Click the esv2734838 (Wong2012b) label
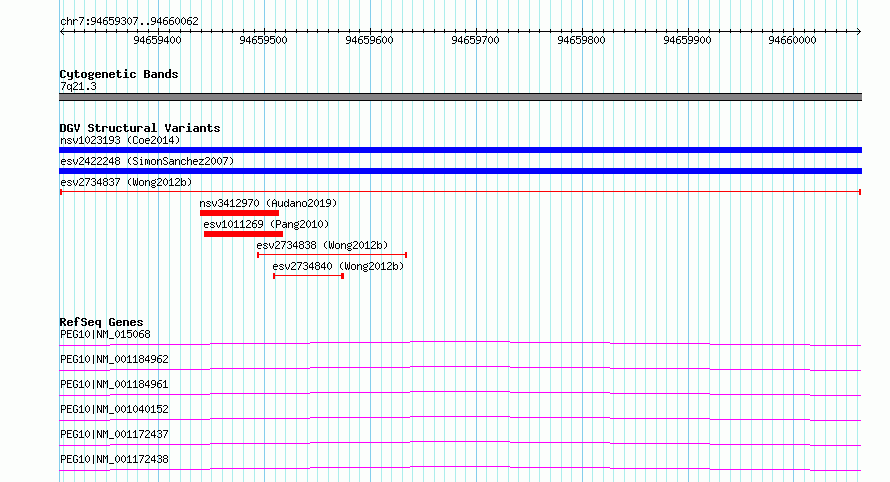 pos(322,245)
